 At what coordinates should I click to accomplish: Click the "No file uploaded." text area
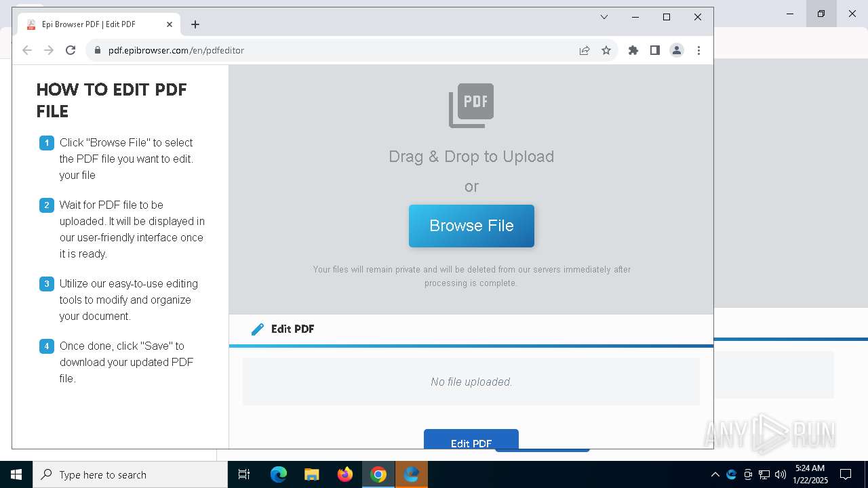[x=471, y=382]
